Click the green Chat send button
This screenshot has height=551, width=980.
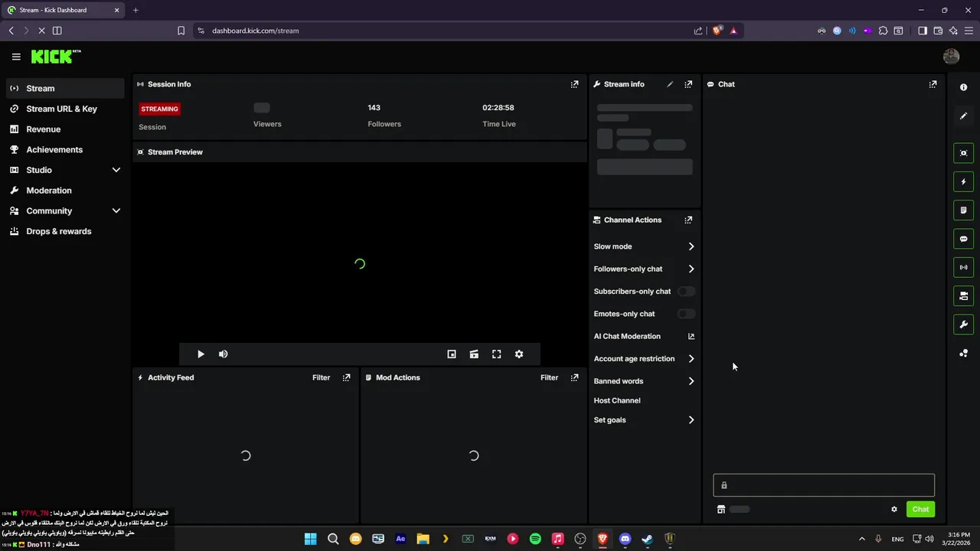920,509
